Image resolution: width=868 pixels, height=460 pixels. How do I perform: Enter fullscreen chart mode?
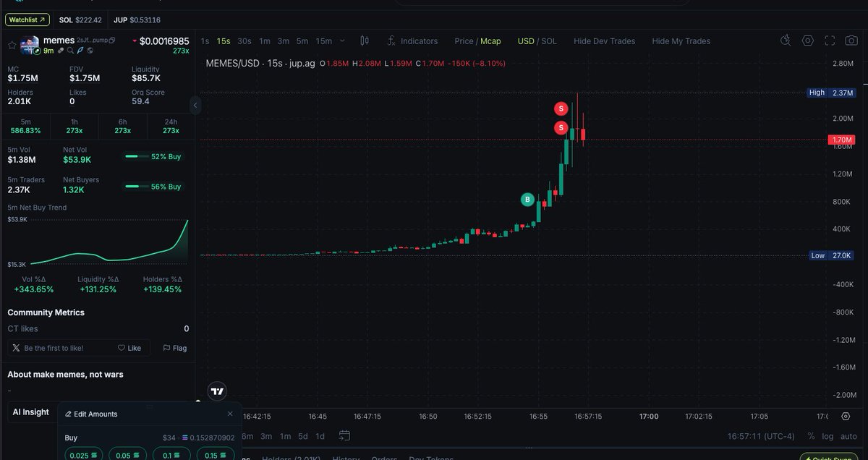(x=830, y=41)
